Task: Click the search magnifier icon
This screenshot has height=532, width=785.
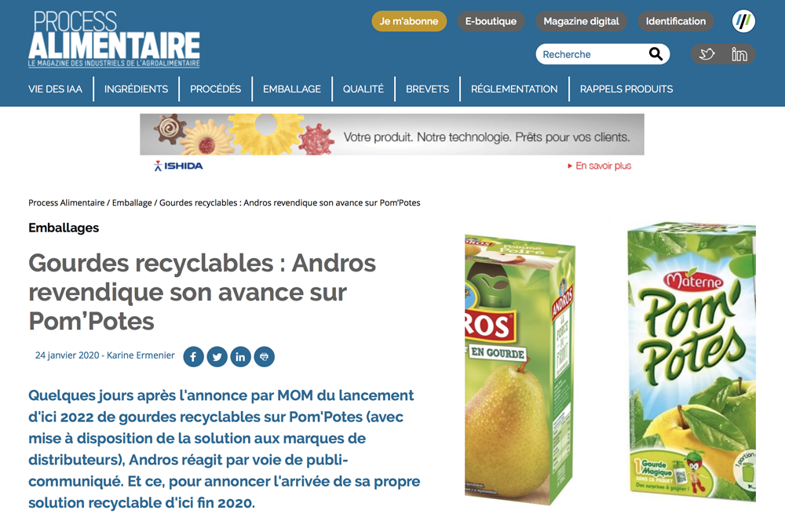Action: tap(655, 53)
